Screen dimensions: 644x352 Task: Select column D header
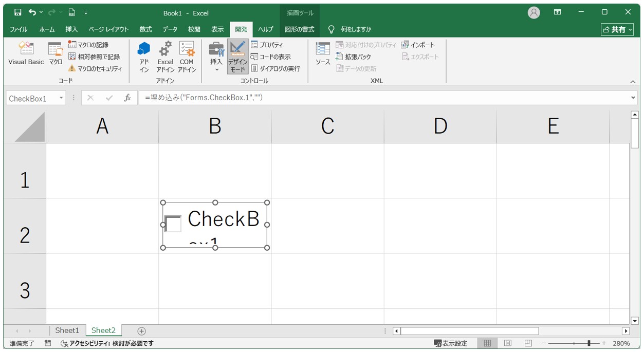pyautogui.click(x=440, y=126)
